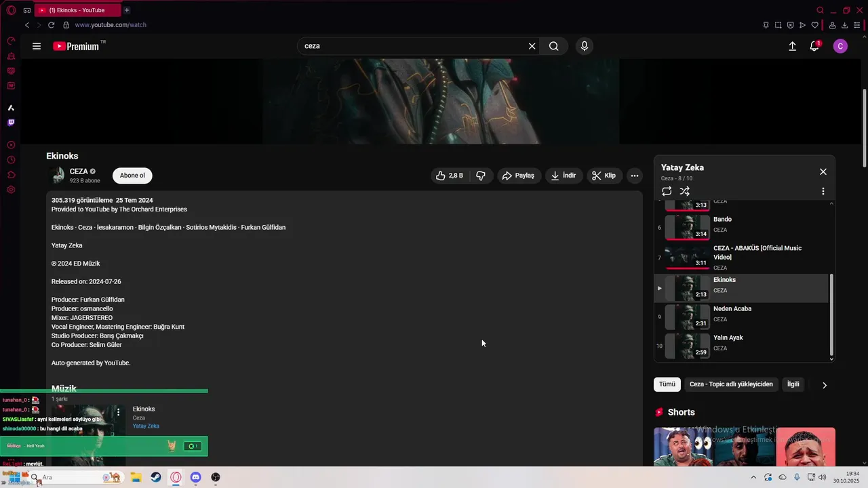The height and width of the screenshot is (488, 868).
Task: Open Discord from the taskbar
Action: click(196, 477)
